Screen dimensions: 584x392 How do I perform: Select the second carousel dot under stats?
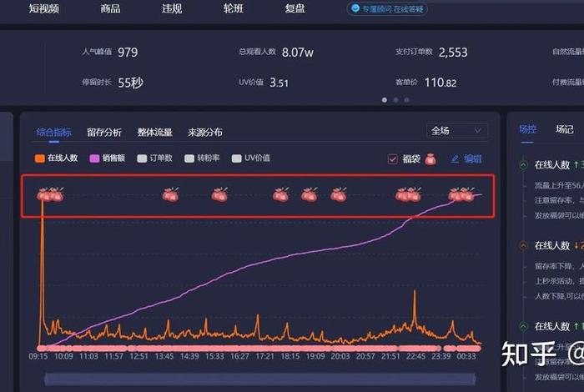[x=395, y=100]
